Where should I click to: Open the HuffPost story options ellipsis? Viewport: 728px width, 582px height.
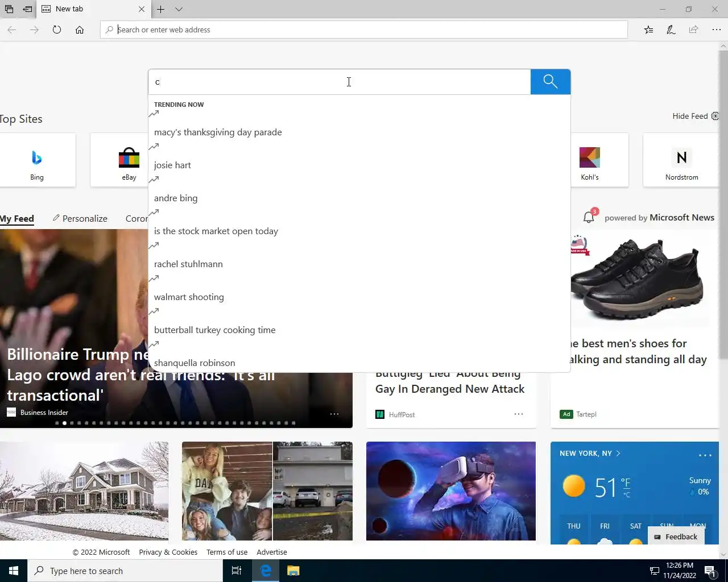pos(519,414)
